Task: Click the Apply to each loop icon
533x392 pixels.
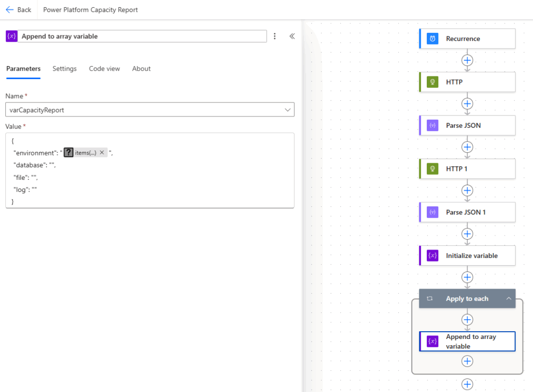Action: coord(430,299)
